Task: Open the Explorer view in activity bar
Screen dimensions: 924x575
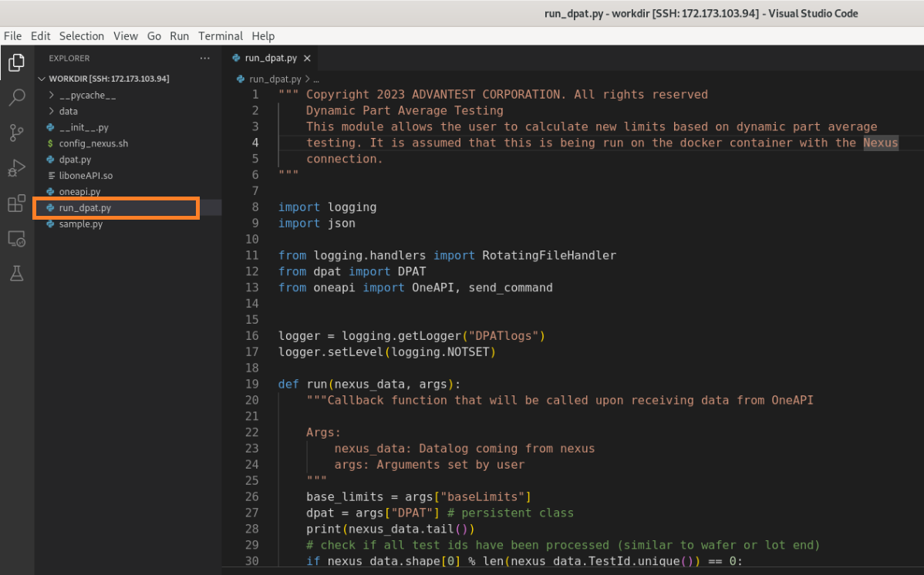Action: coord(16,62)
